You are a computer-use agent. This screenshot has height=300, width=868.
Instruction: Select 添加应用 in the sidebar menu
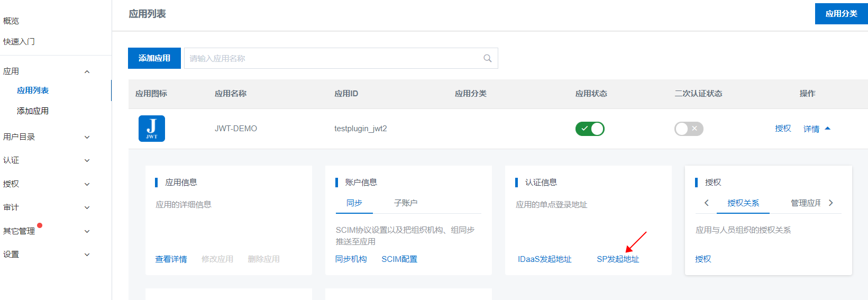click(x=33, y=111)
